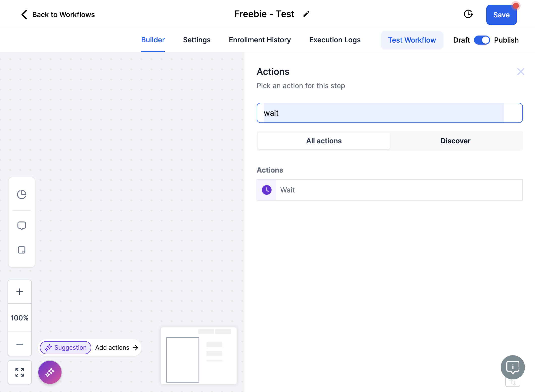Click the back arrow chevron icon
This screenshot has height=392, width=535.
(x=24, y=15)
